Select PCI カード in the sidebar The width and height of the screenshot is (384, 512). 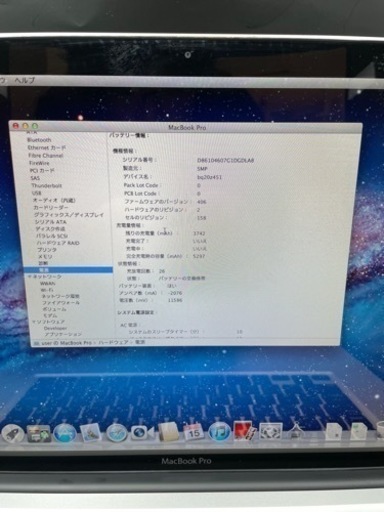point(42,171)
